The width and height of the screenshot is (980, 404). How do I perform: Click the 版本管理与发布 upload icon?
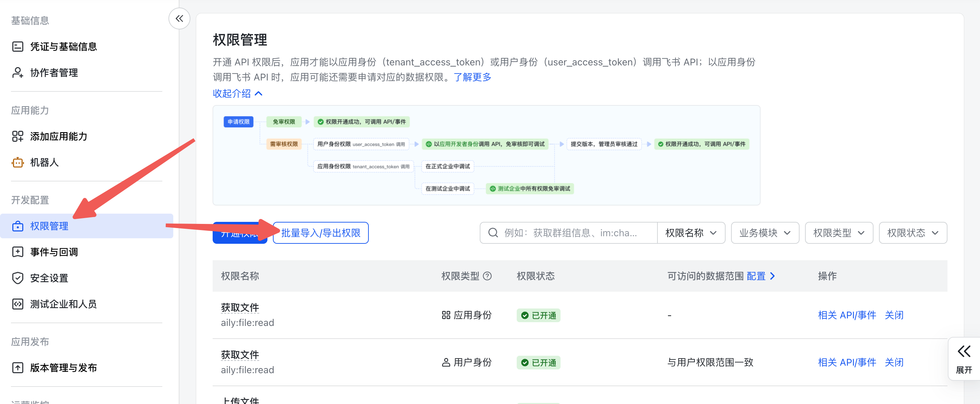pos(17,368)
